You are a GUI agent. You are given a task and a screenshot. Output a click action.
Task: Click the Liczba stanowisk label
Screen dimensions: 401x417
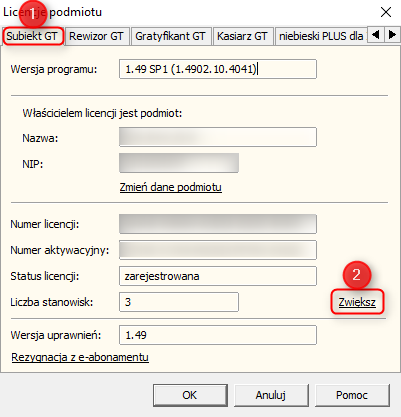pos(52,302)
